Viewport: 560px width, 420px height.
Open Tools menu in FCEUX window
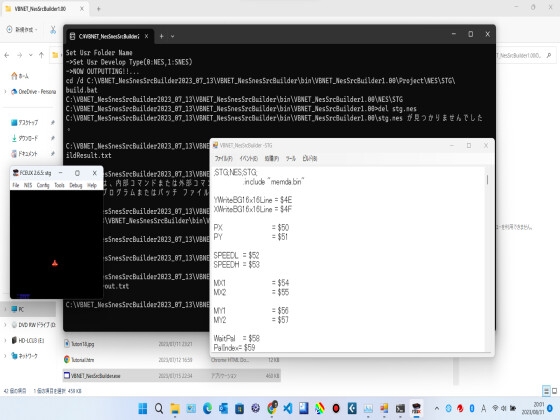tap(59, 185)
